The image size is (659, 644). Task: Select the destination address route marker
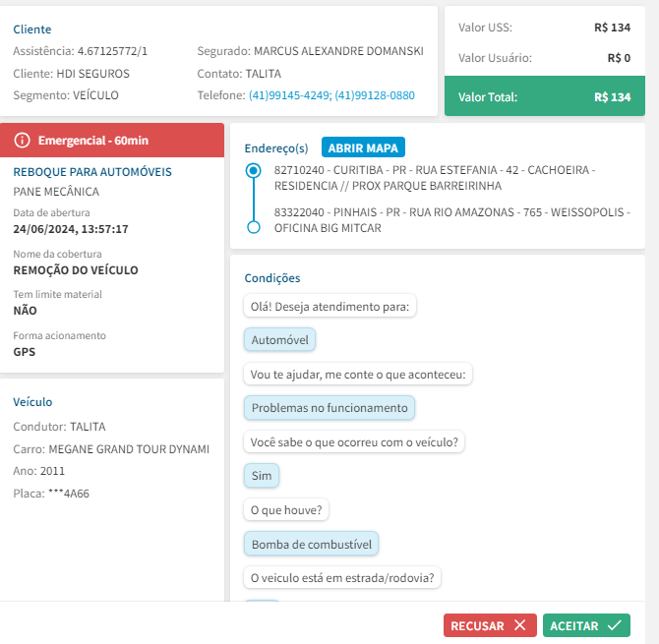[254, 227]
